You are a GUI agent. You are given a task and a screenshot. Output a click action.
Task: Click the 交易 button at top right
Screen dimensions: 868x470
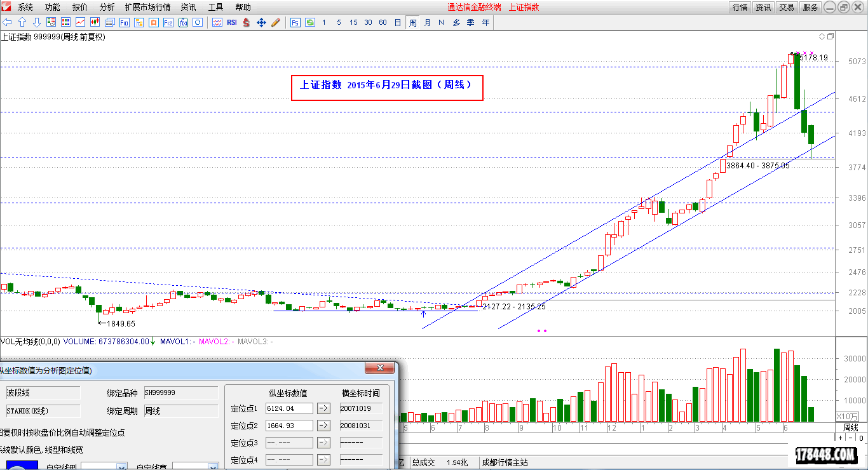[x=787, y=7]
